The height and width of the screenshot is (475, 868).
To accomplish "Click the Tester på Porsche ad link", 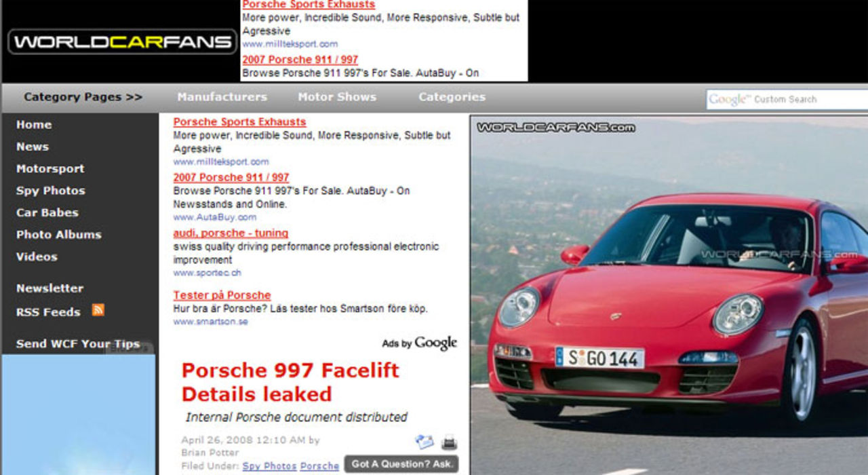I will [221, 294].
